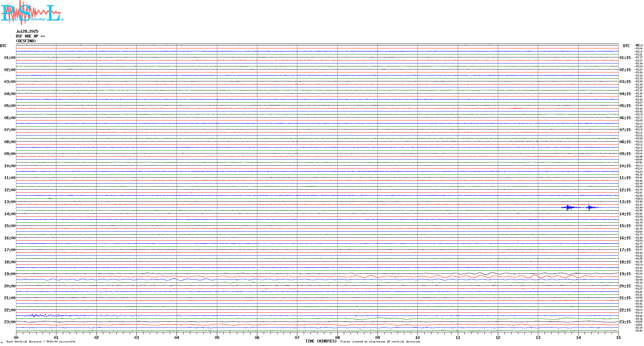644x346 pixels.
Task: Click the bottom-axis "15" minute tick label
Action: click(618, 337)
